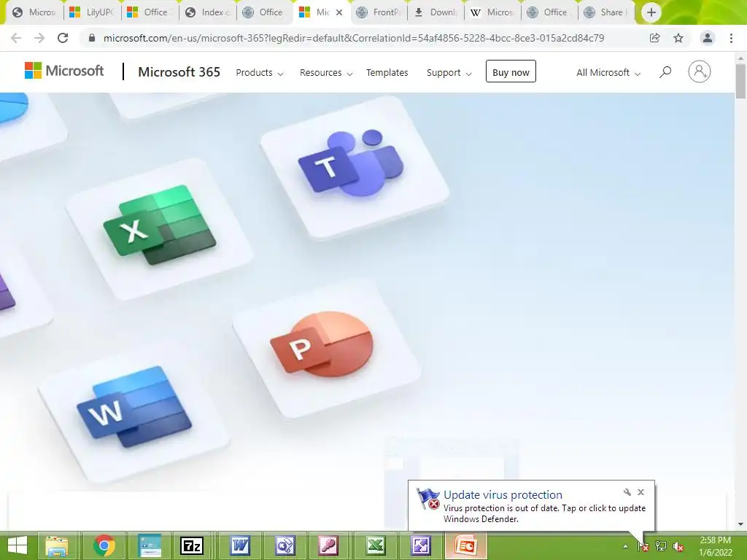Click the network tray icon
Viewport: 747px width, 560px height.
coord(661,546)
